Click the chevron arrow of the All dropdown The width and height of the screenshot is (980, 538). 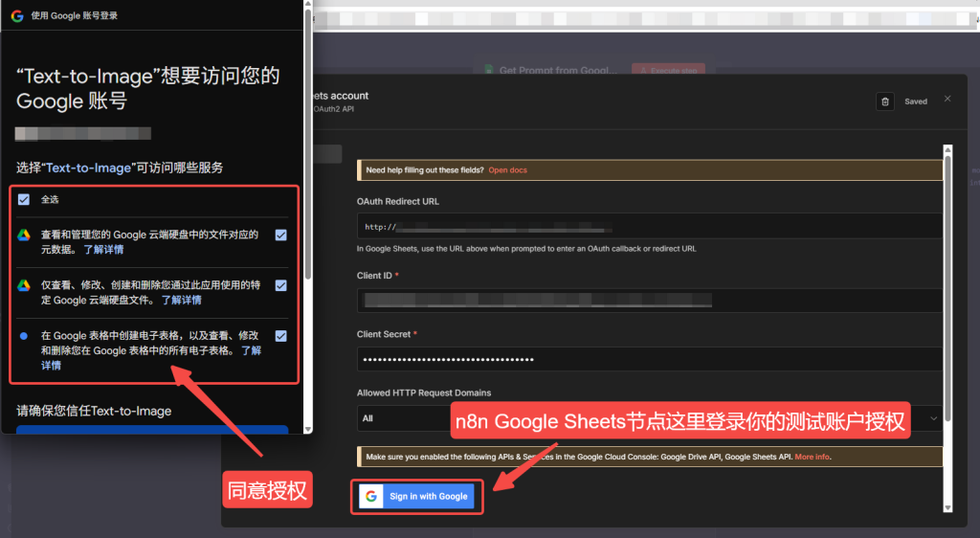pos(933,418)
